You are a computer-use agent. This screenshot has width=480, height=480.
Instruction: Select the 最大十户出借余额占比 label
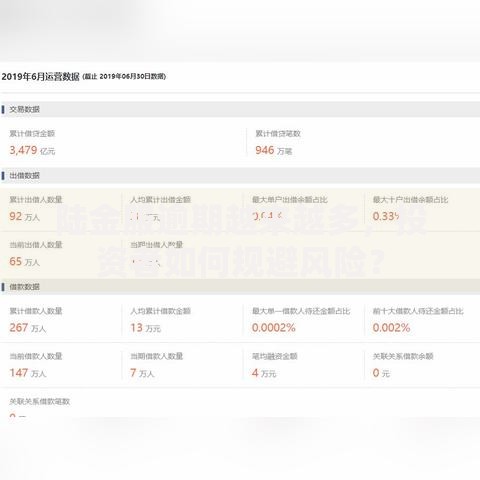coord(410,200)
